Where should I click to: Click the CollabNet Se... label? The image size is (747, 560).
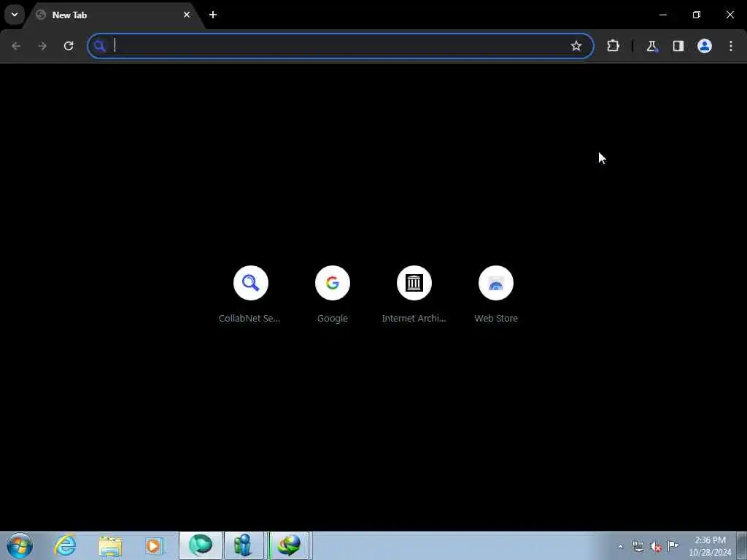pyautogui.click(x=249, y=318)
